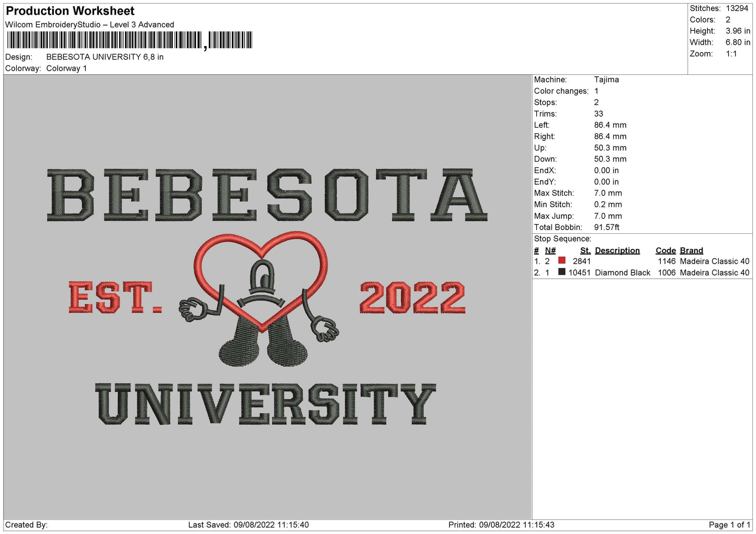Click the EndX value 0.00 in
756x534 pixels.
(606, 171)
